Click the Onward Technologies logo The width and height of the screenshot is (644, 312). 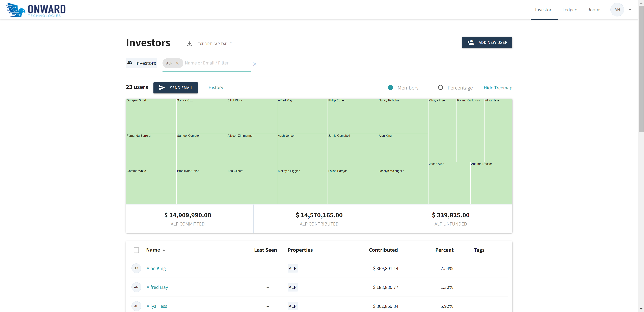point(36,10)
